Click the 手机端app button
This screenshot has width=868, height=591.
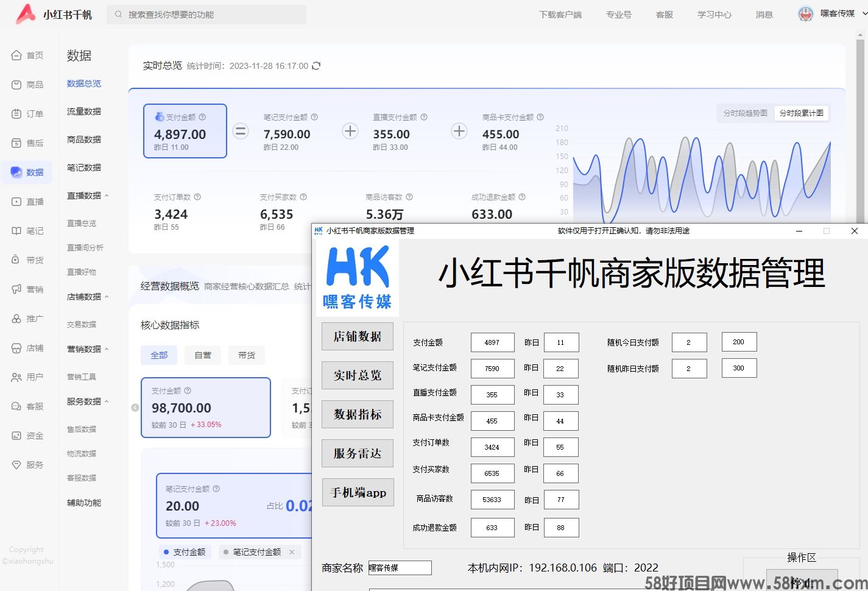click(358, 492)
